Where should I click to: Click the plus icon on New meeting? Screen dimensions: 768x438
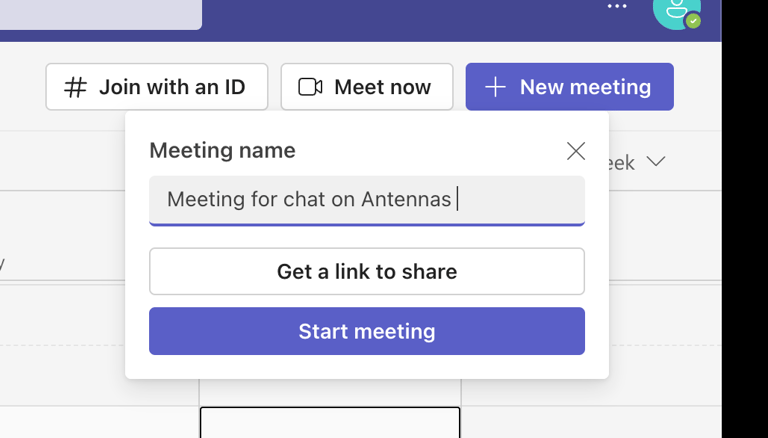coord(495,87)
